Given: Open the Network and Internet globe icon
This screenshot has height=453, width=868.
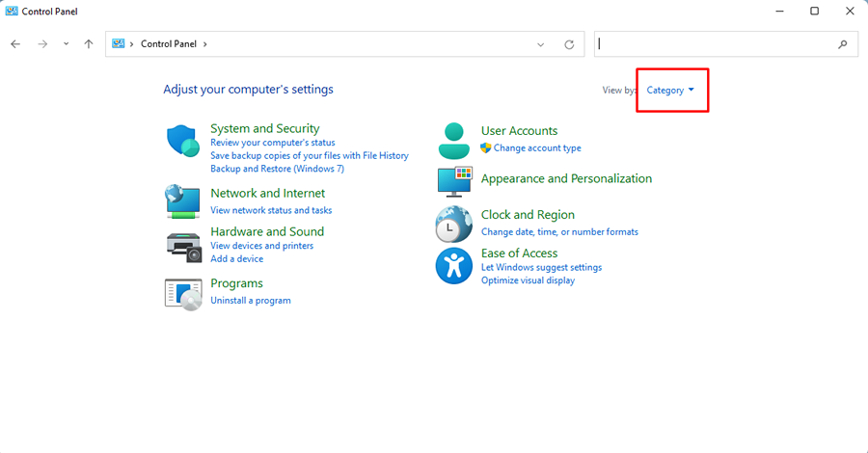Looking at the screenshot, I should point(182,200).
